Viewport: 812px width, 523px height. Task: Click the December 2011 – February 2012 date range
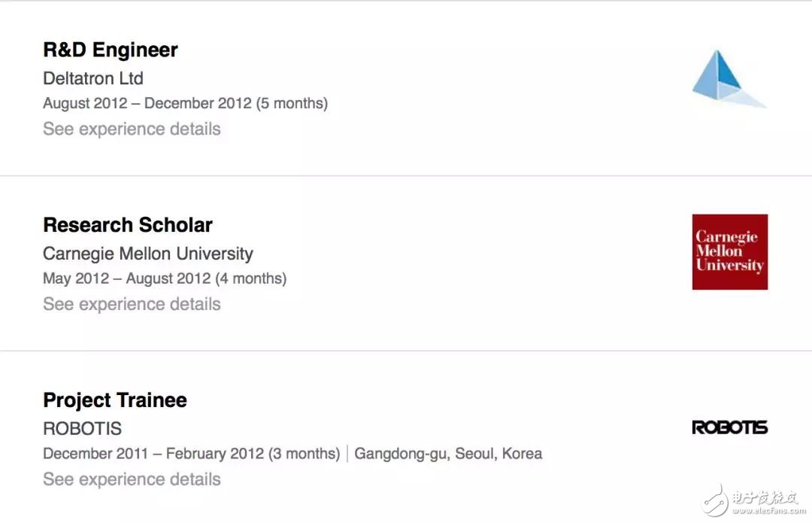point(153,454)
